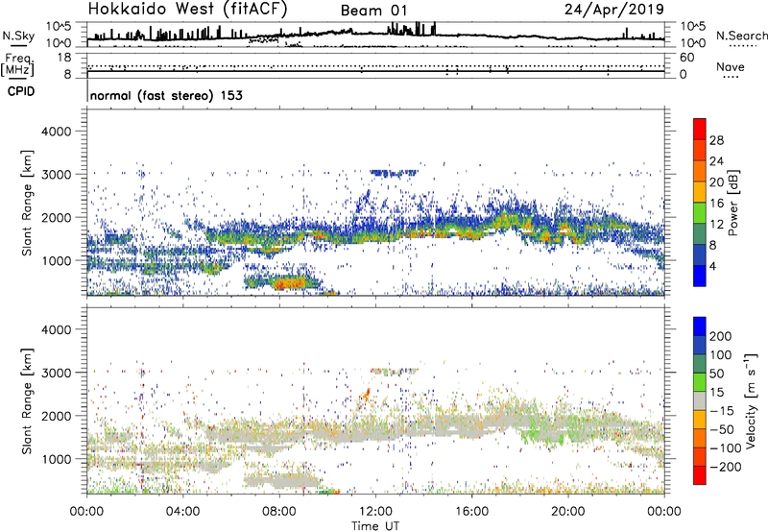Click the "3000" tick of the power panel

click(x=57, y=175)
